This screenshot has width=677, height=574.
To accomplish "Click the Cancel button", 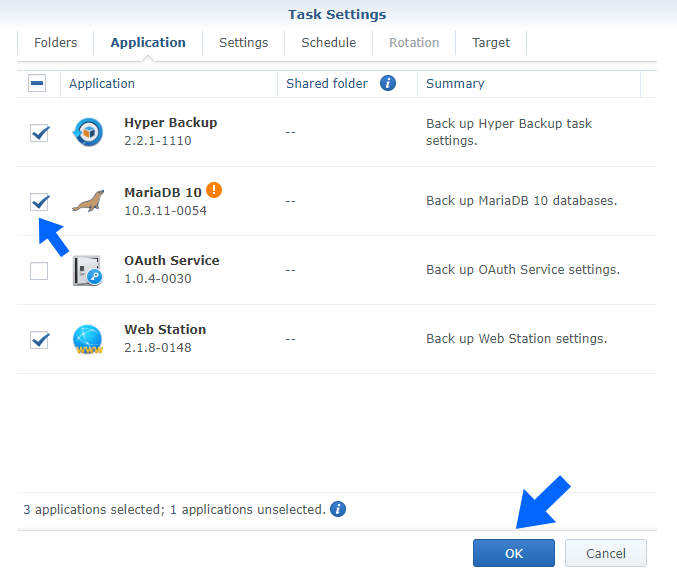I will [606, 553].
